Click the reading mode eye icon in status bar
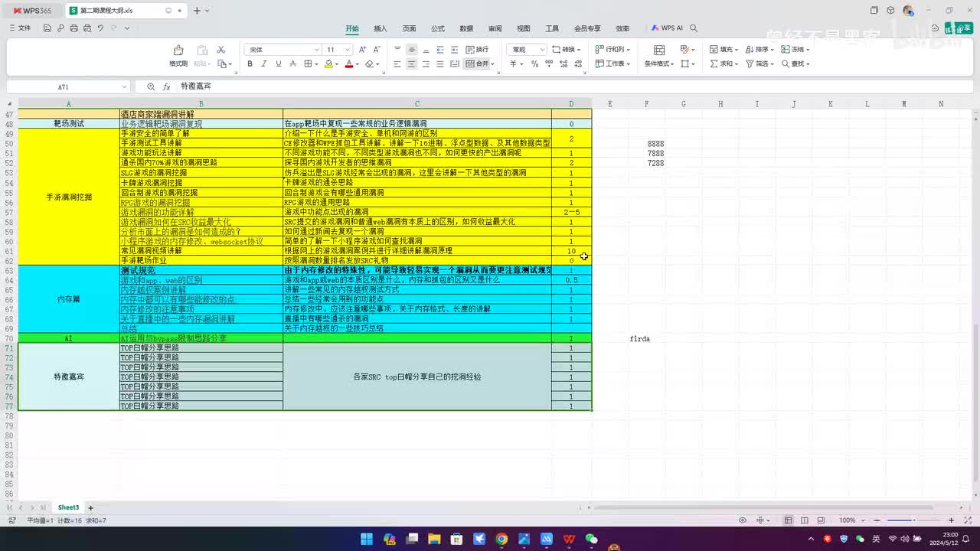The width and height of the screenshot is (980, 551). 743,520
